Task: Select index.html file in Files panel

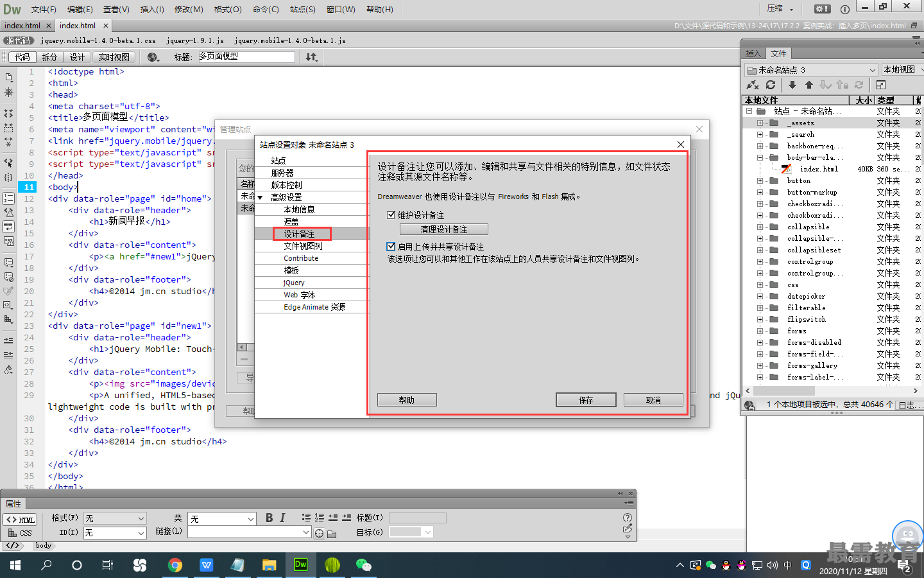Action: coord(819,169)
